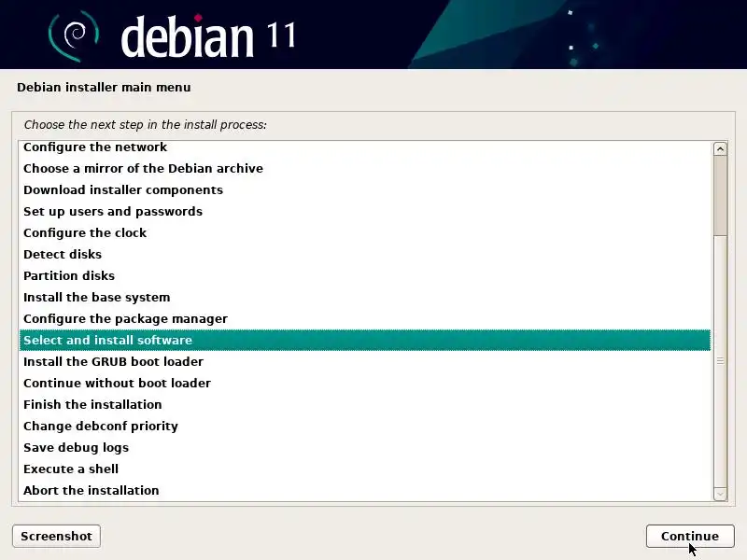
Task: Select Download installer components
Action: (365, 190)
